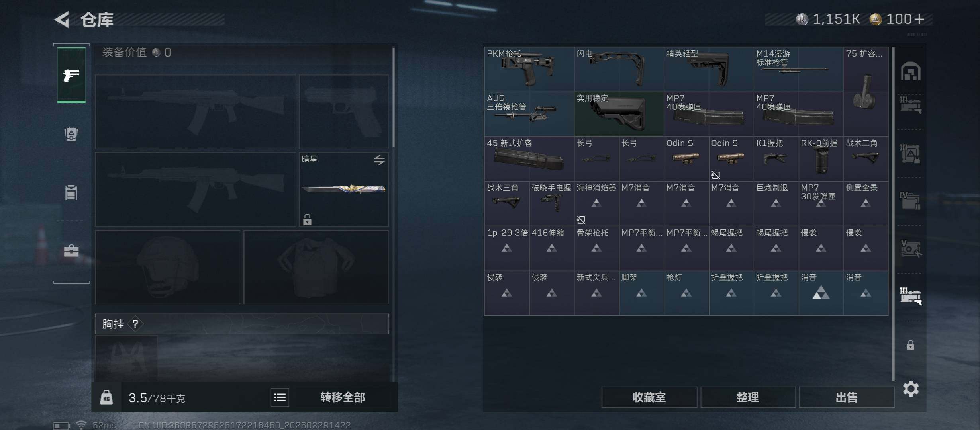Image resolution: width=980 pixels, height=430 pixels.
Task: Click the 转移全部 button
Action: (343, 397)
